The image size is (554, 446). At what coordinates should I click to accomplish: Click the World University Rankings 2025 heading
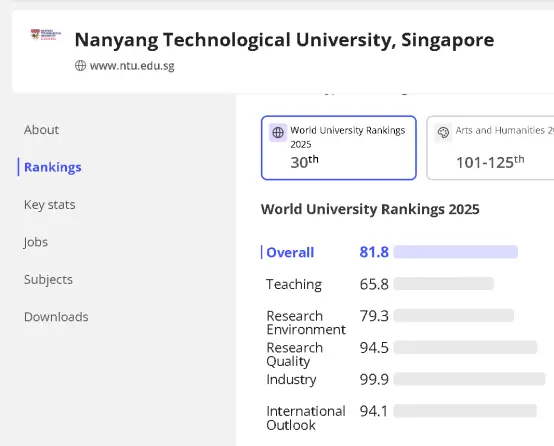point(370,209)
